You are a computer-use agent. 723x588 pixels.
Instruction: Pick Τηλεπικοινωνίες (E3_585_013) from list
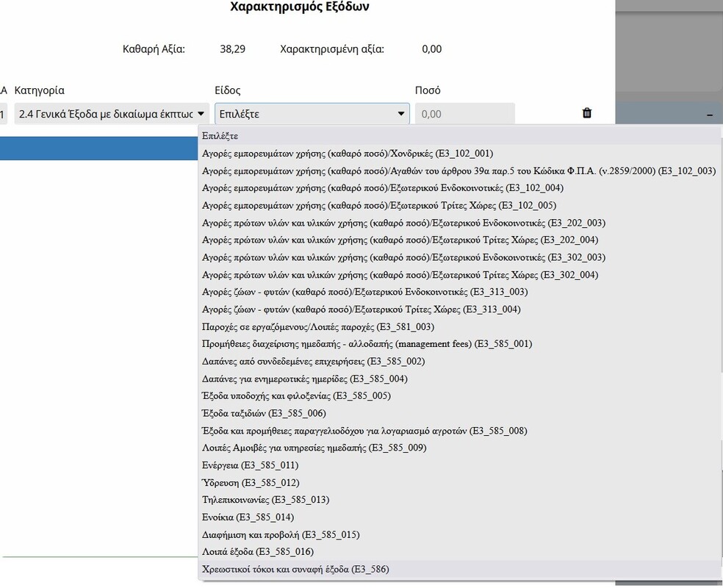265,500
